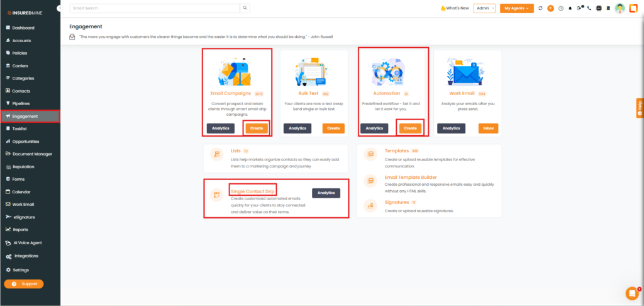Open the clock history icon

tap(560, 8)
